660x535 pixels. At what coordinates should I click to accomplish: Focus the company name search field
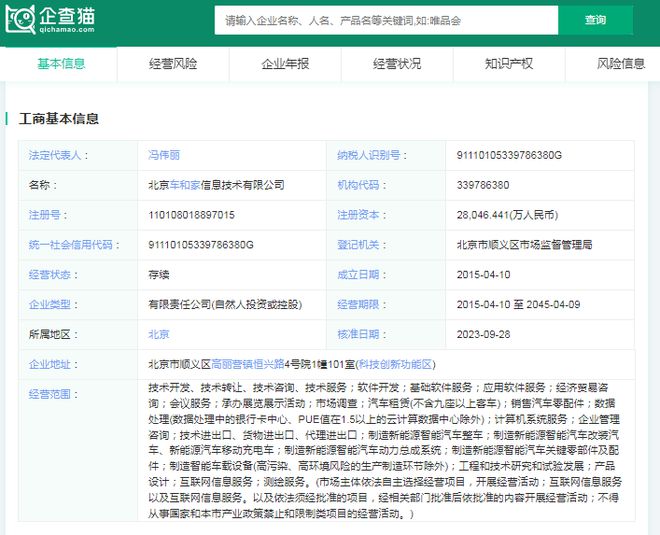[386, 20]
